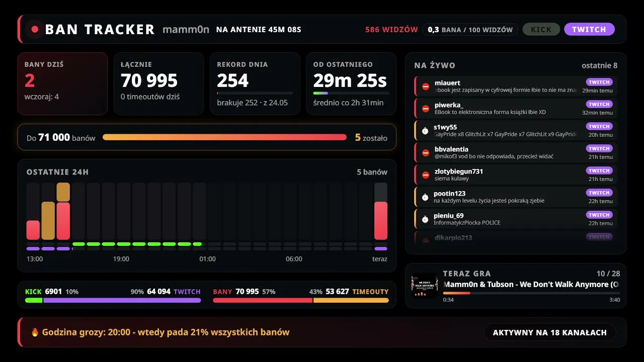Click the AKTYWNY NA 18 KANAŁACH button
644x362 pixels.
(x=550, y=332)
